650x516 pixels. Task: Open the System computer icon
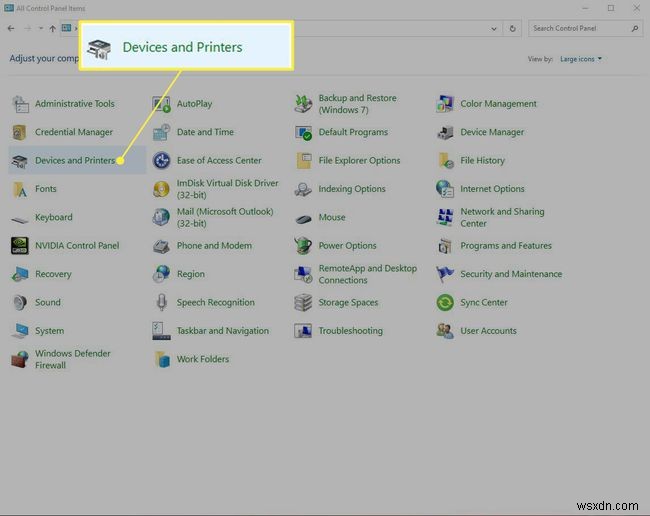[20, 331]
